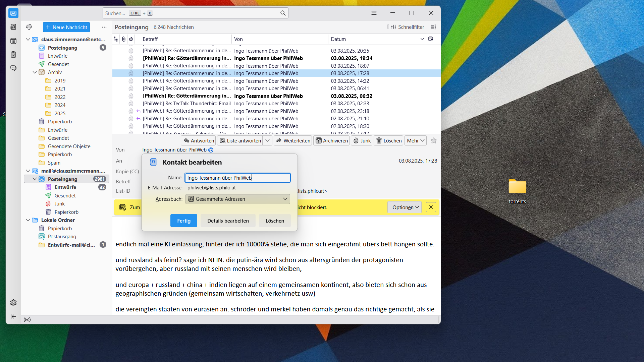Star the open message

(x=434, y=141)
